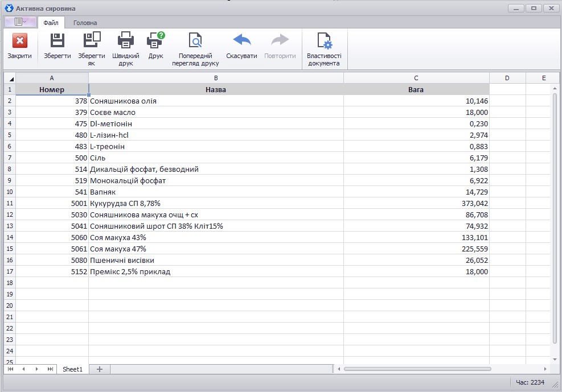Click the Номер header cell
The width and height of the screenshot is (562, 392).
point(52,89)
